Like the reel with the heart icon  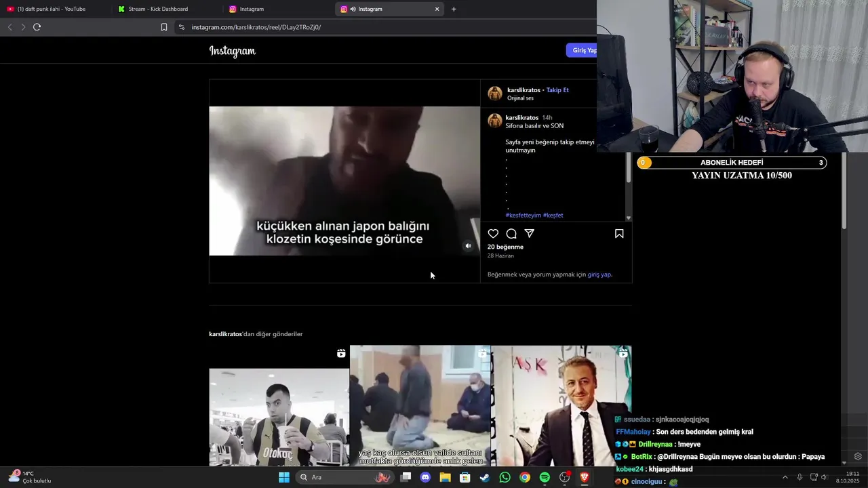pos(493,233)
